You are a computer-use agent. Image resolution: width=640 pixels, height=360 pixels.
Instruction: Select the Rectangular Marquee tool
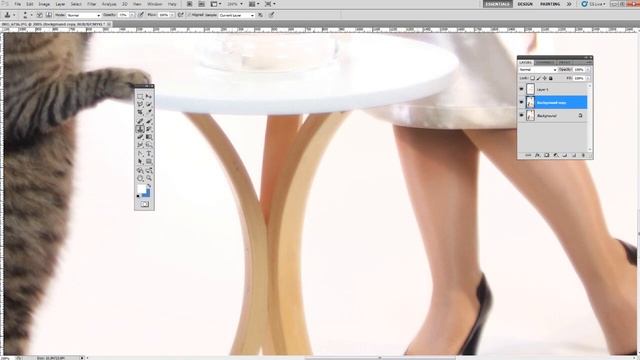140,97
